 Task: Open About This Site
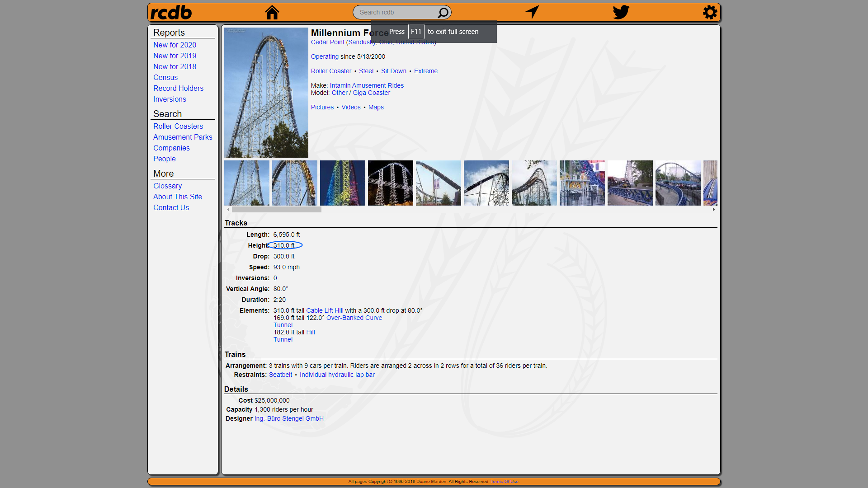pos(178,197)
